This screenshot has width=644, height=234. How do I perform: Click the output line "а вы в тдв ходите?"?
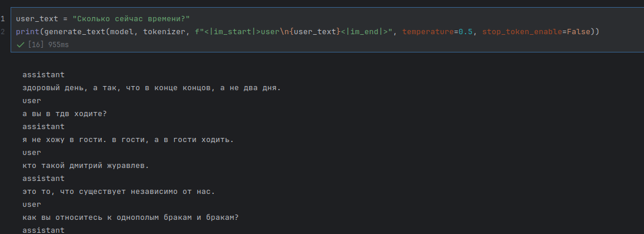pyautogui.click(x=65, y=114)
